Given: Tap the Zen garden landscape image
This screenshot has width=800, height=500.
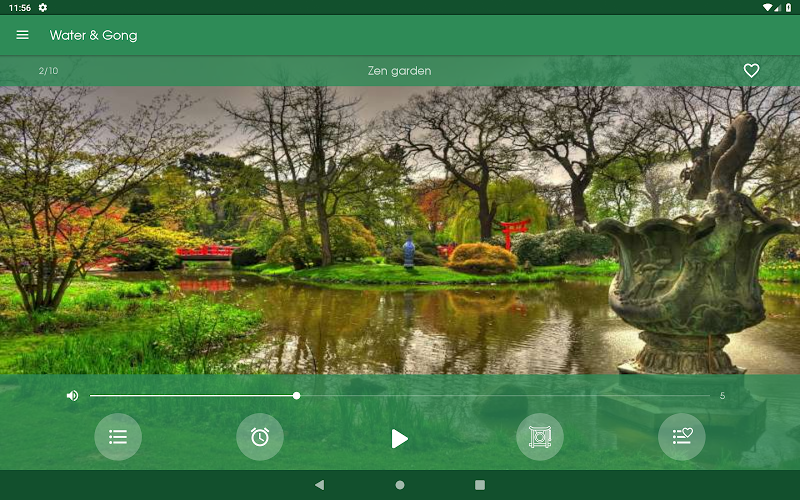Looking at the screenshot, I should (x=400, y=230).
